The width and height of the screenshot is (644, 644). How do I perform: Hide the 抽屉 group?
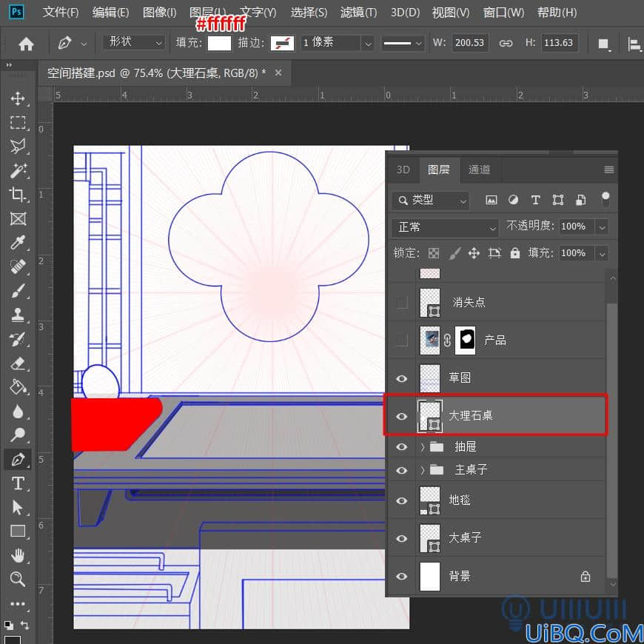click(x=402, y=447)
